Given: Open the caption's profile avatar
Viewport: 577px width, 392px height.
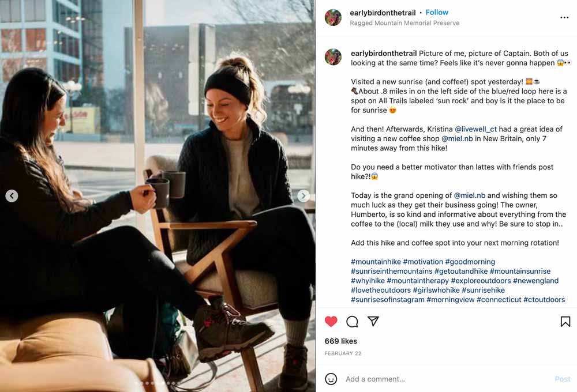Looking at the screenshot, I should pos(333,57).
